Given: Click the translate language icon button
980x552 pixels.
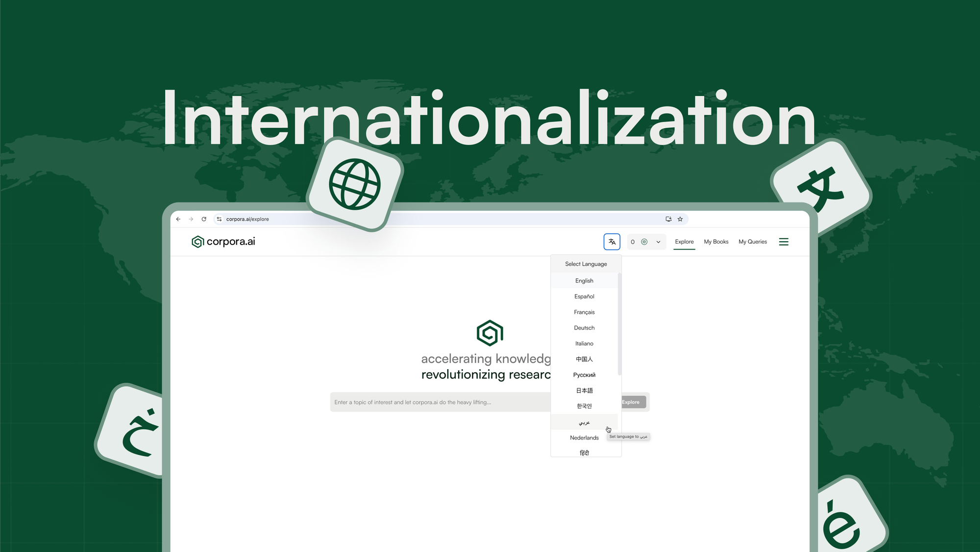Looking at the screenshot, I should point(612,242).
